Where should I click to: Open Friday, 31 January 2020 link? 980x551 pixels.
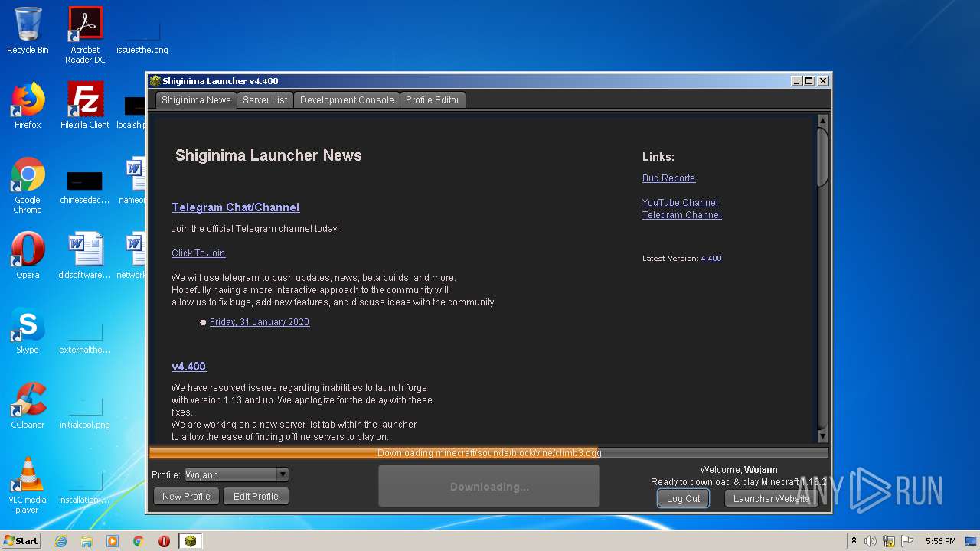click(x=260, y=322)
